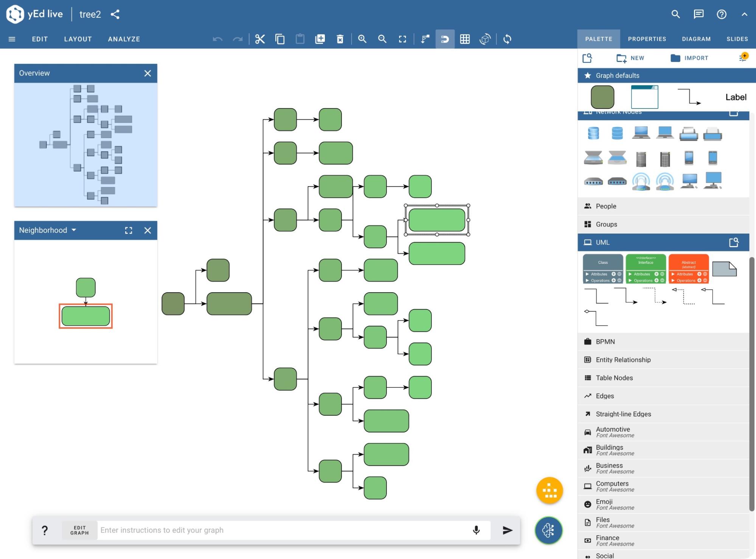Image resolution: width=756 pixels, height=559 pixels.
Task: Click the green default node swatch
Action: [602, 97]
